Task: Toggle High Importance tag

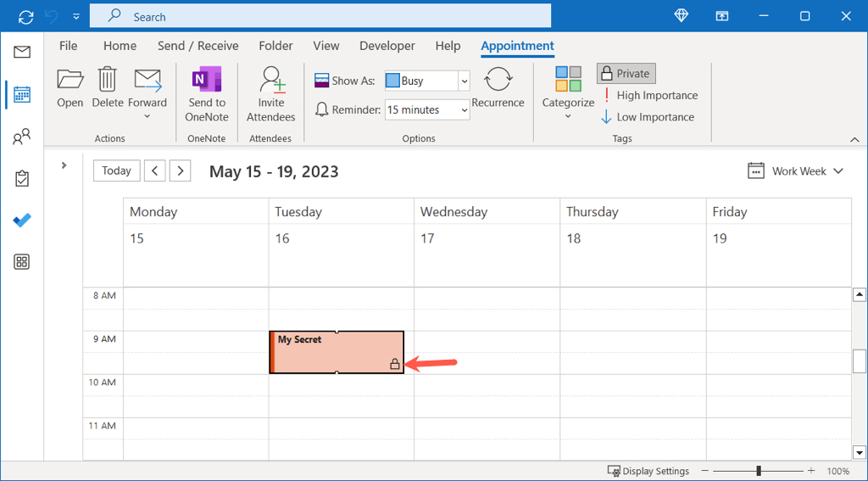Action: click(x=649, y=95)
